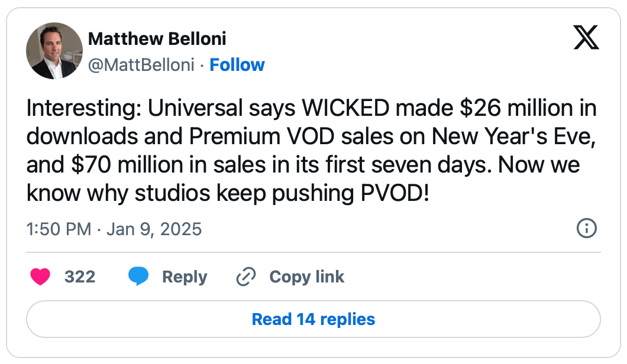Click the 1:50 PM timestamp
This screenshot has height=364, width=627.
59,229
